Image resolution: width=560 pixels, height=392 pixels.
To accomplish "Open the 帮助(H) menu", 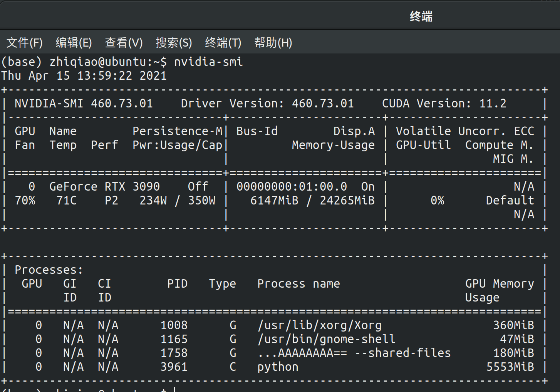I will click(273, 43).
